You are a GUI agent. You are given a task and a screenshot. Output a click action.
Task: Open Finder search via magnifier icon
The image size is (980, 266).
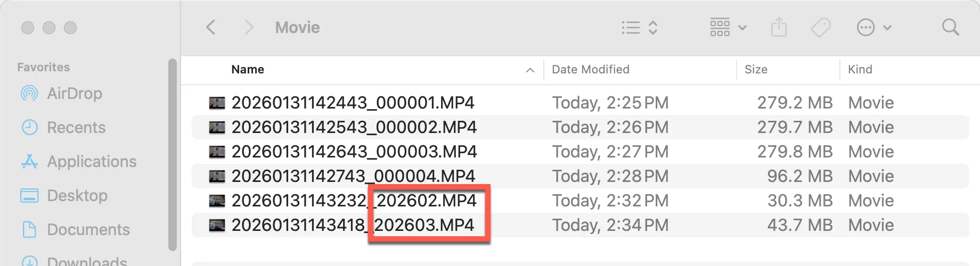[950, 27]
